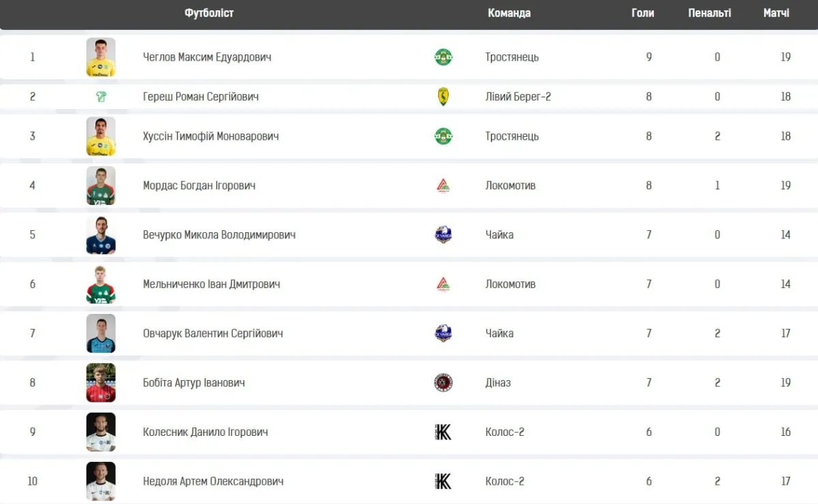
Task: Open player photo of Чеглов Максим
Action: [x=101, y=57]
